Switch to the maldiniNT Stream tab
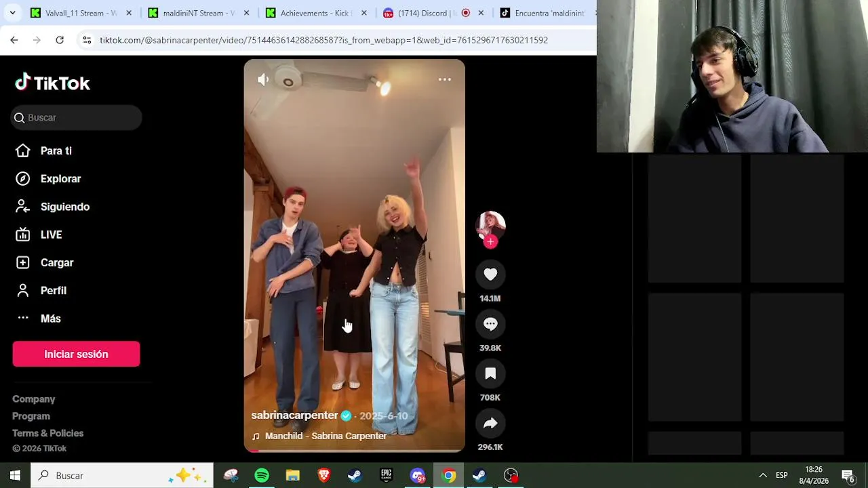This screenshot has width=868, height=488. click(x=199, y=13)
